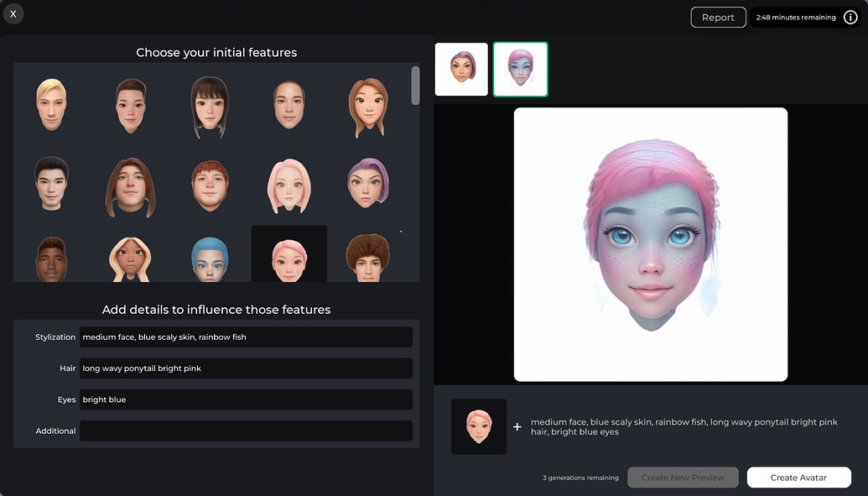Select the blue-skinned preview thumbnail
The height and width of the screenshot is (496, 868).
[520, 69]
